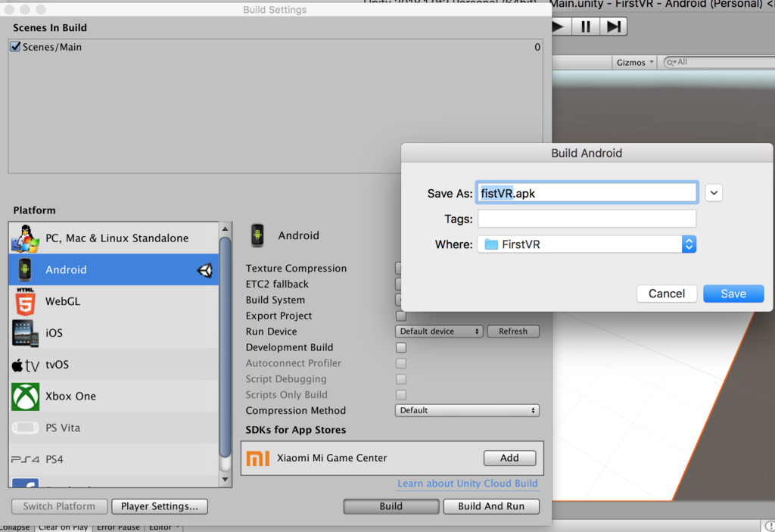Open the Where folder dropdown
775x532 pixels.
tap(587, 244)
